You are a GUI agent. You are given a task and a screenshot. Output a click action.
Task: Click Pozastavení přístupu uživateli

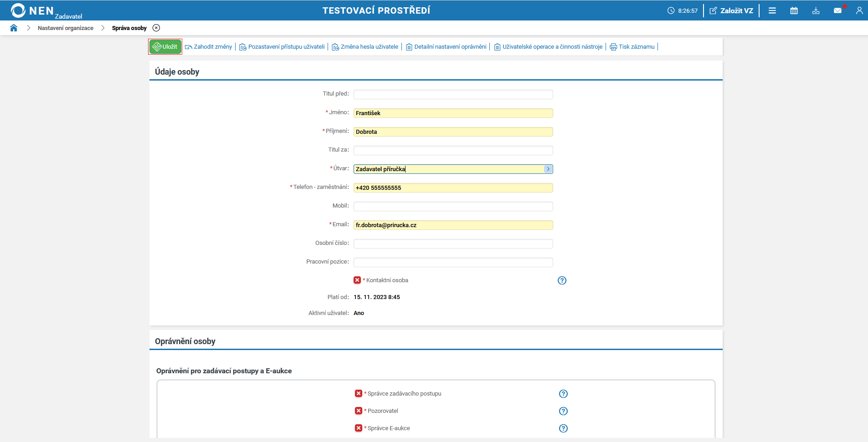tap(282, 47)
